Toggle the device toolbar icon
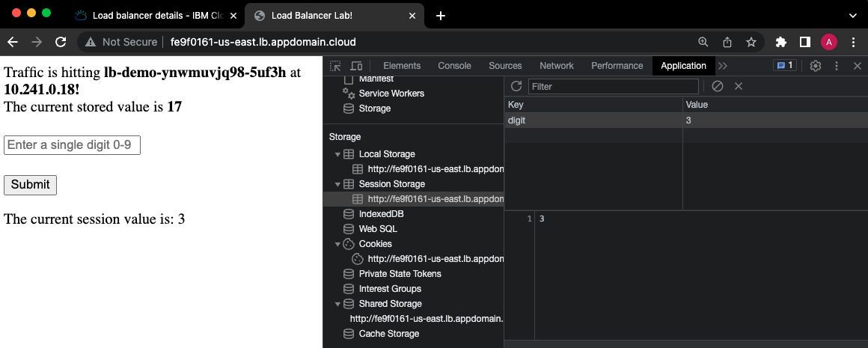The width and height of the screenshot is (868, 348). coord(356,66)
